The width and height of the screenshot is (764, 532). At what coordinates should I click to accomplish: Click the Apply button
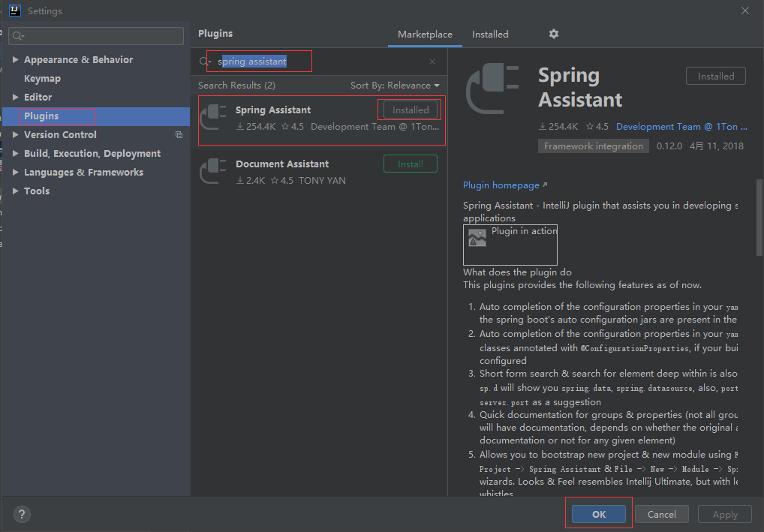pos(725,514)
